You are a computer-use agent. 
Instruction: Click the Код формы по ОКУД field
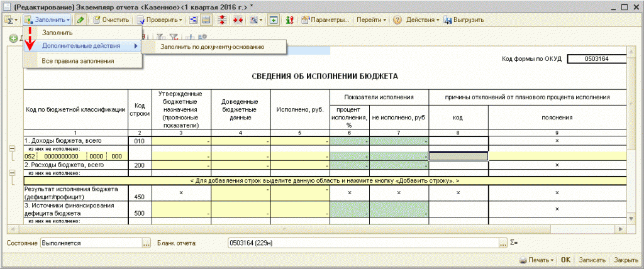click(x=596, y=59)
